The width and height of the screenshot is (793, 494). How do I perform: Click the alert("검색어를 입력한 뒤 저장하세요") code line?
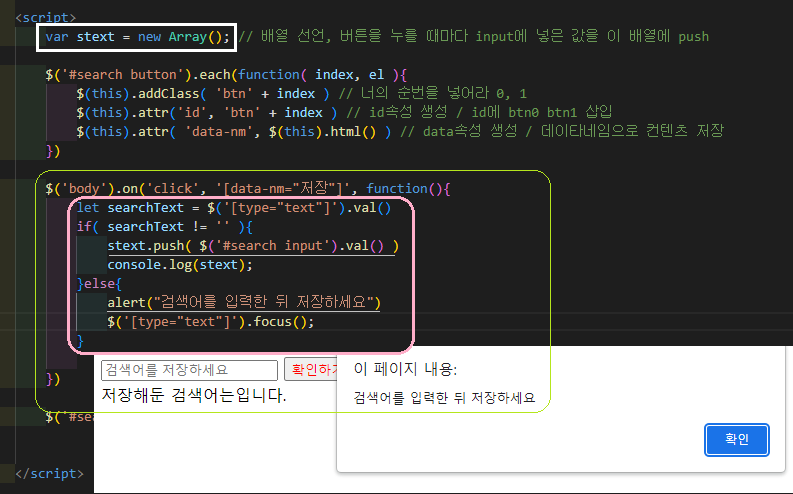click(x=244, y=302)
